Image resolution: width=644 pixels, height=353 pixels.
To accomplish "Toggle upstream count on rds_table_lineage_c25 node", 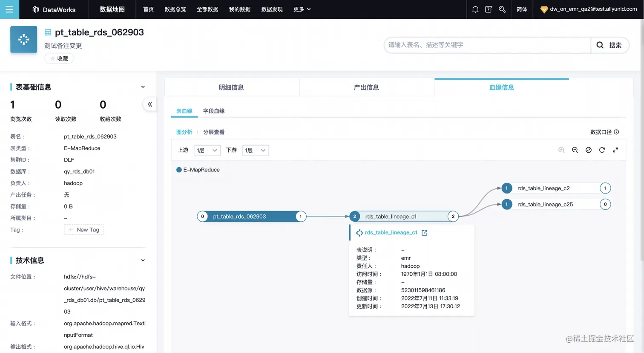I will 506,205.
